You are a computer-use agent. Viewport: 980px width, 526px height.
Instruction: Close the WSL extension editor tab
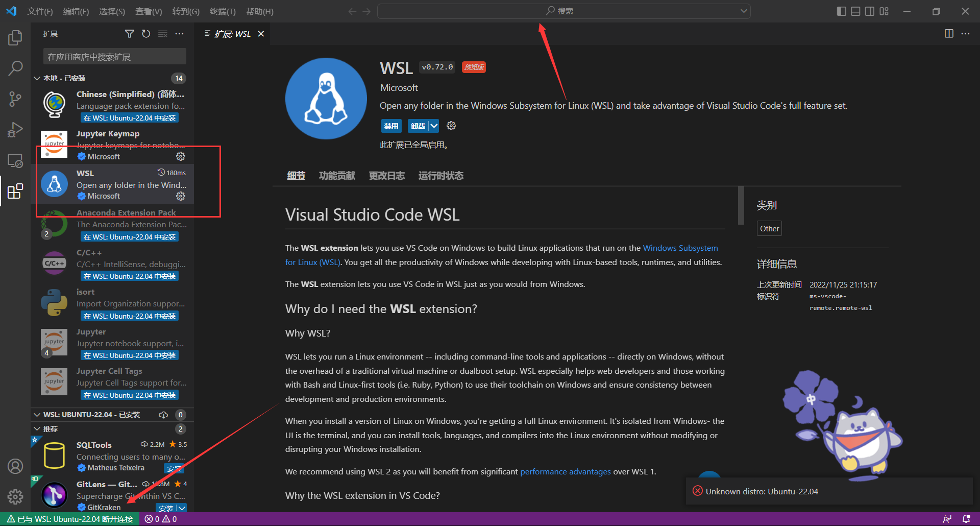261,34
